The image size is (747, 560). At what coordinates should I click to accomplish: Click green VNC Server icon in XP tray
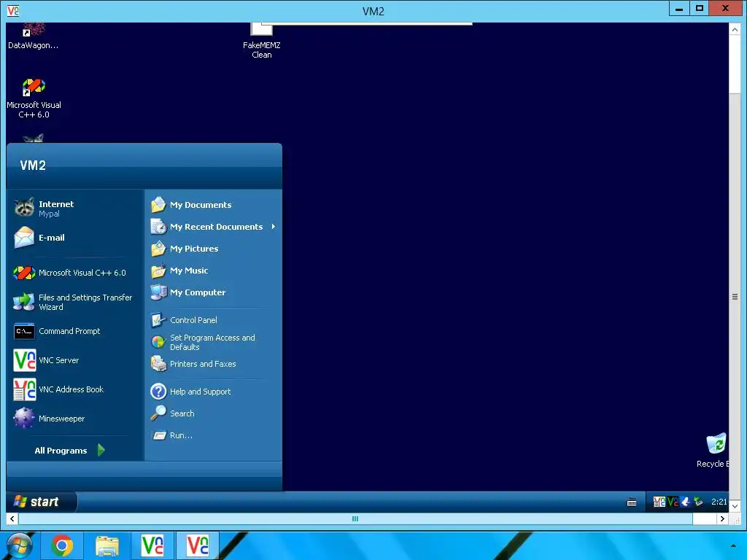tap(672, 502)
